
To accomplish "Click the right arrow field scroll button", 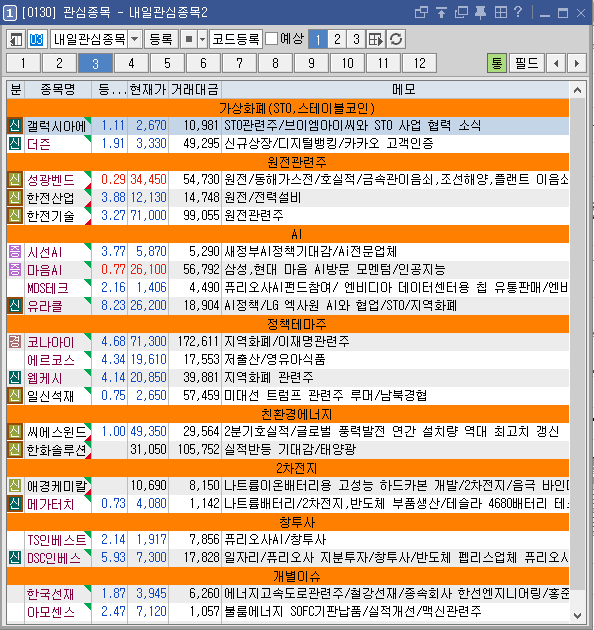I will (x=577, y=63).
